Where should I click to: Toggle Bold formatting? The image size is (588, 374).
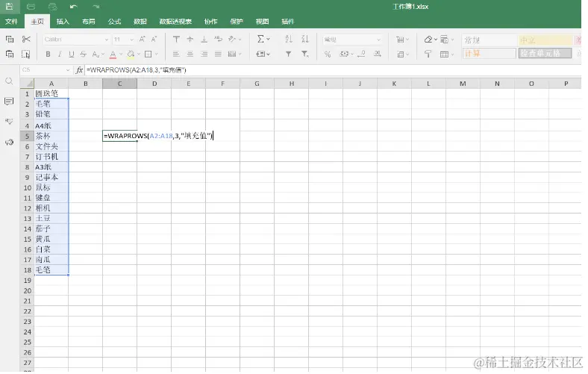click(x=48, y=54)
